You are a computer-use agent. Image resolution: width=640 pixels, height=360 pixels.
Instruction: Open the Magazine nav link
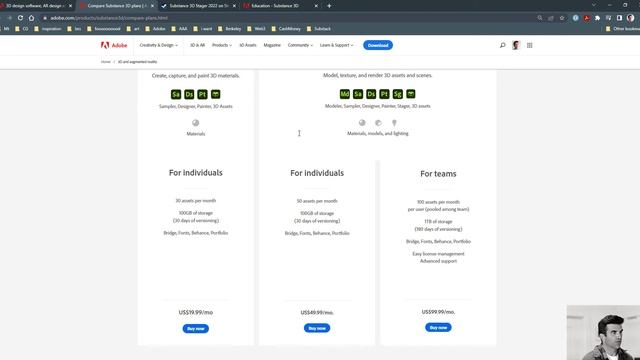[272, 45]
